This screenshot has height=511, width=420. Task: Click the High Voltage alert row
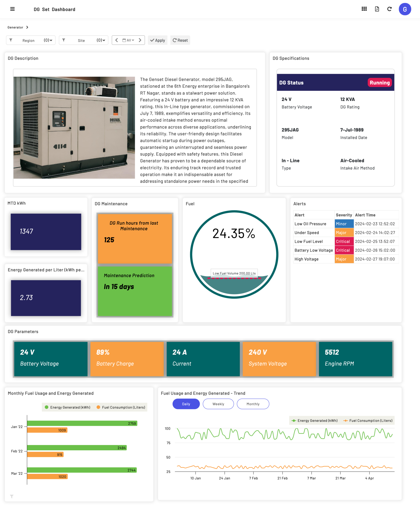coord(346,259)
